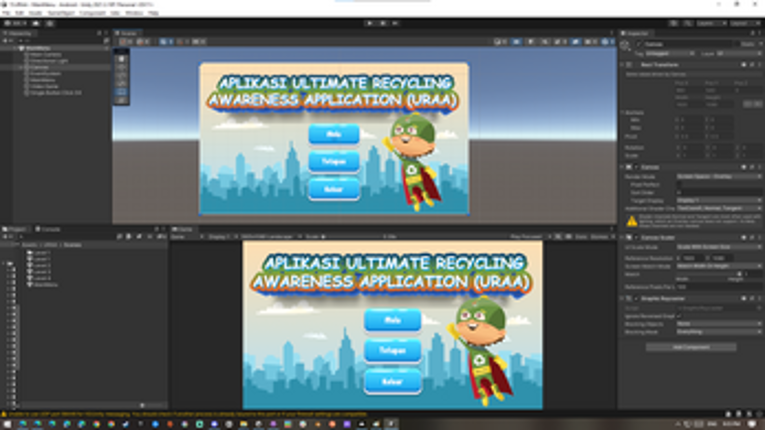Select Directional Light in Hierarchy
The image size is (765, 430).
(x=49, y=61)
